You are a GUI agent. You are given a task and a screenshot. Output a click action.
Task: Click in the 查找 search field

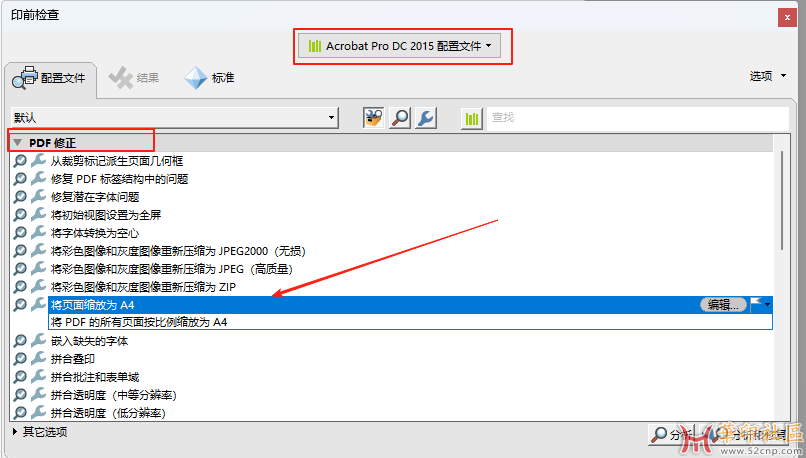pyautogui.click(x=638, y=118)
